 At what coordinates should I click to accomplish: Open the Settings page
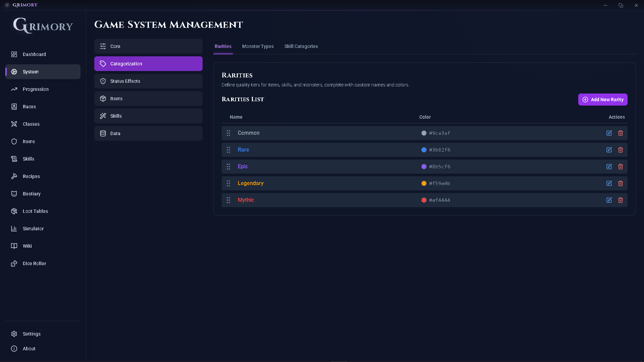(32, 334)
